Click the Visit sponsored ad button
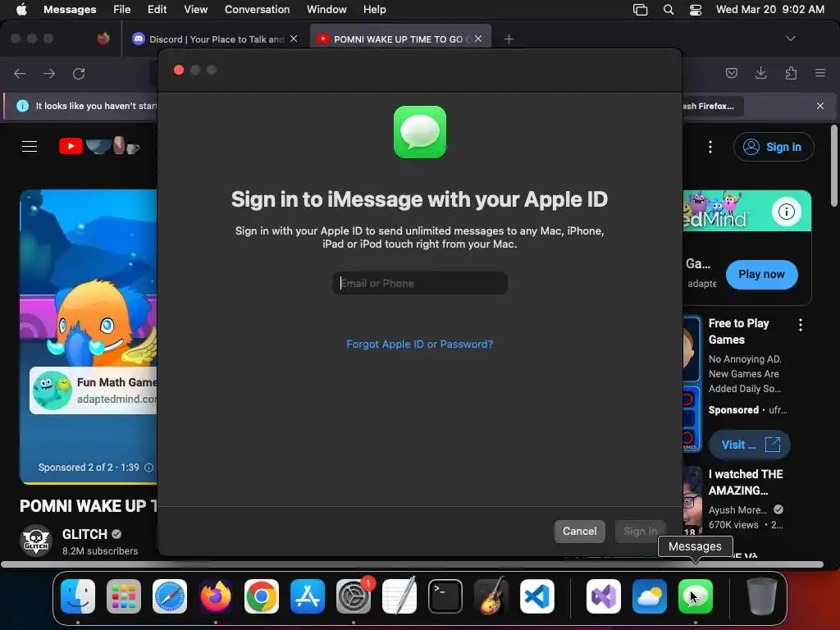840x630 pixels. 749,445
